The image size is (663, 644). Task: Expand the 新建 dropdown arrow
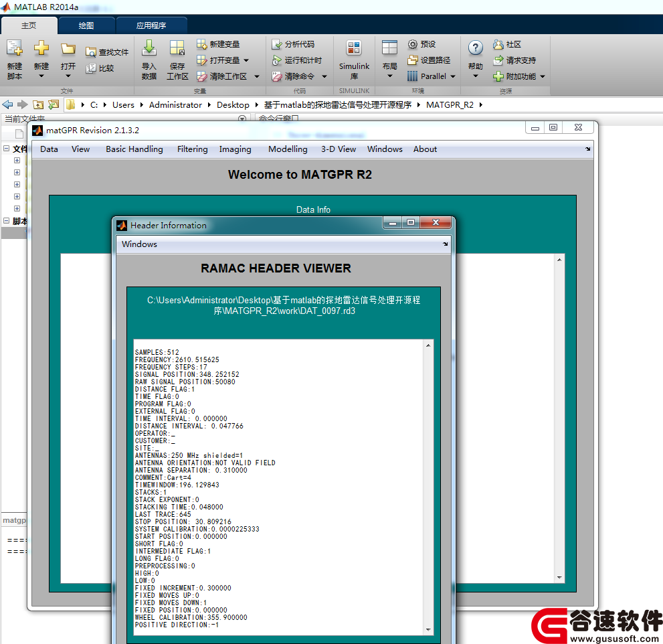[41, 76]
